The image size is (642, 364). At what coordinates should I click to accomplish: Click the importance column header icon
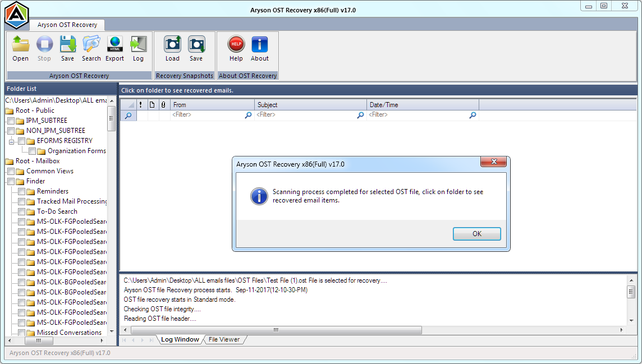pos(140,105)
